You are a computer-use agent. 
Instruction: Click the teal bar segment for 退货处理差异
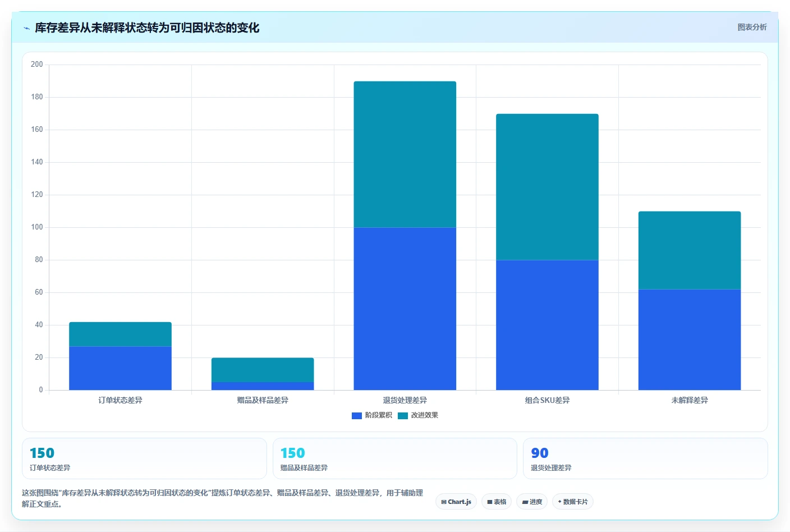point(405,154)
